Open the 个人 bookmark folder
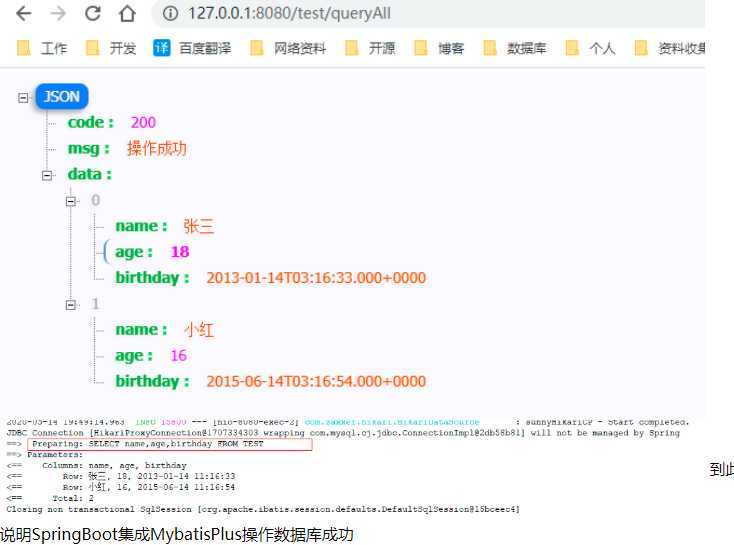734x545 pixels. [590, 48]
